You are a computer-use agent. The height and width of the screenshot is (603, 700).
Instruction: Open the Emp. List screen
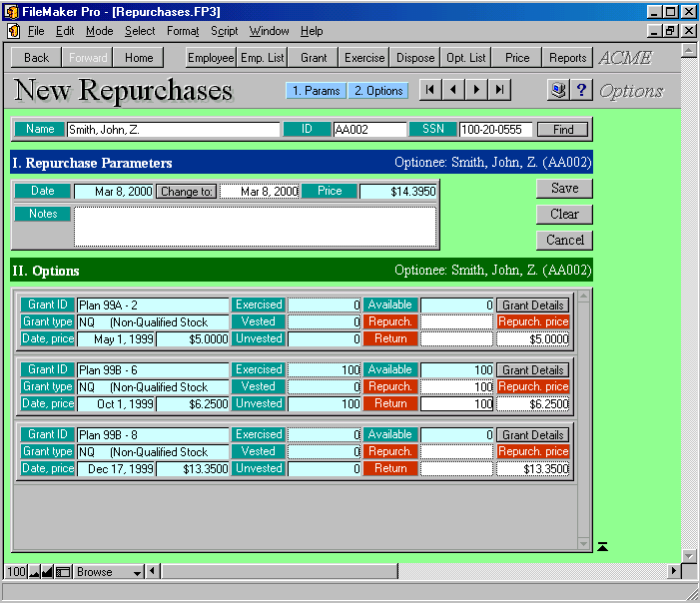262,58
